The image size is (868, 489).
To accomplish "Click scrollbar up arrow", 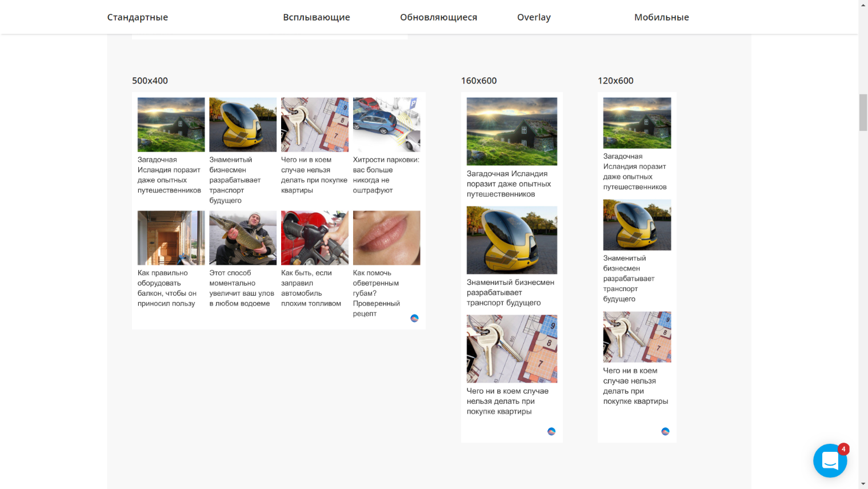I will click(863, 5).
